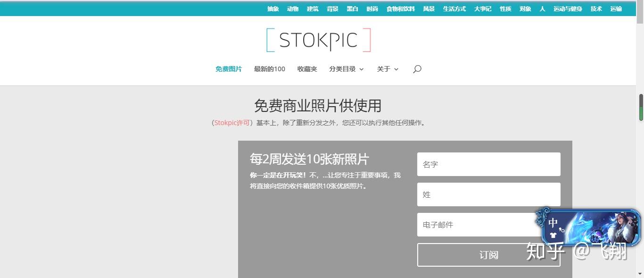Viewport: 644px width, 278px height.
Task: Select 免费图片 in the navigation menu
Action: [229, 69]
